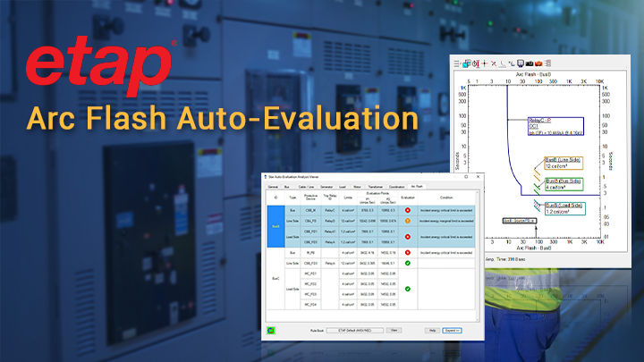Screen dimensions: 644x362
Task: Select the Motor tab
Action: (357, 187)
